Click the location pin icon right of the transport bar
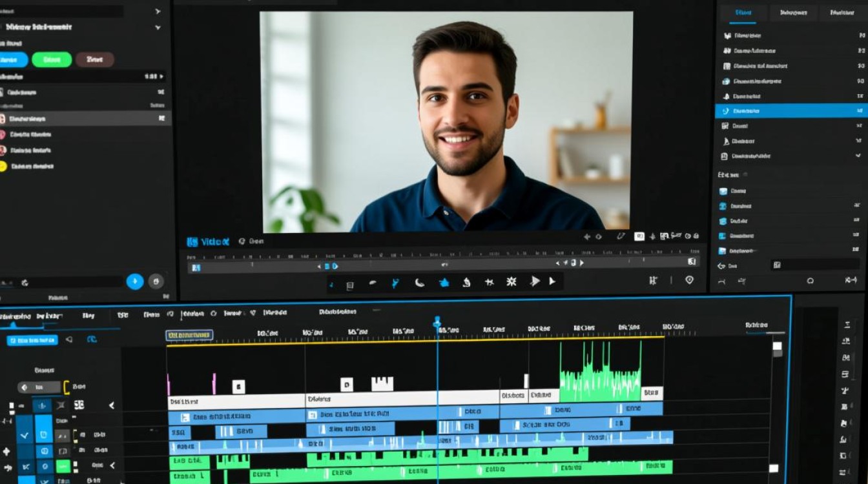 689,280
